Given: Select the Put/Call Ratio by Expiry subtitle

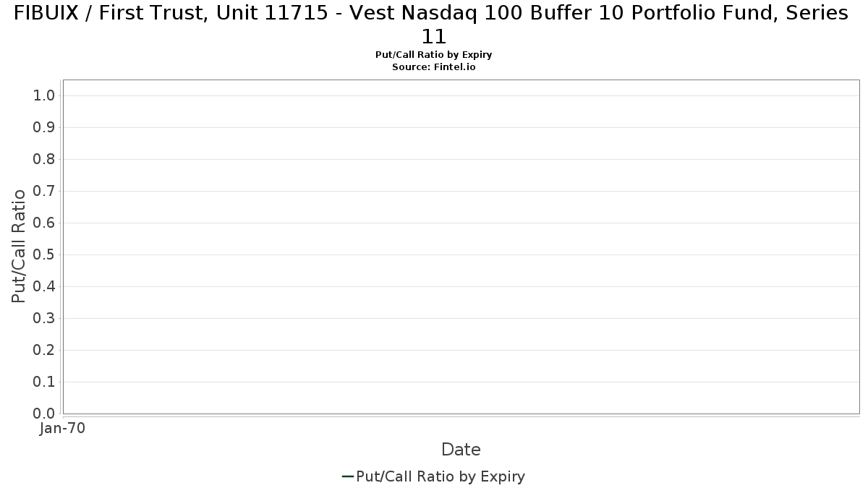Looking at the screenshot, I should (433, 55).
